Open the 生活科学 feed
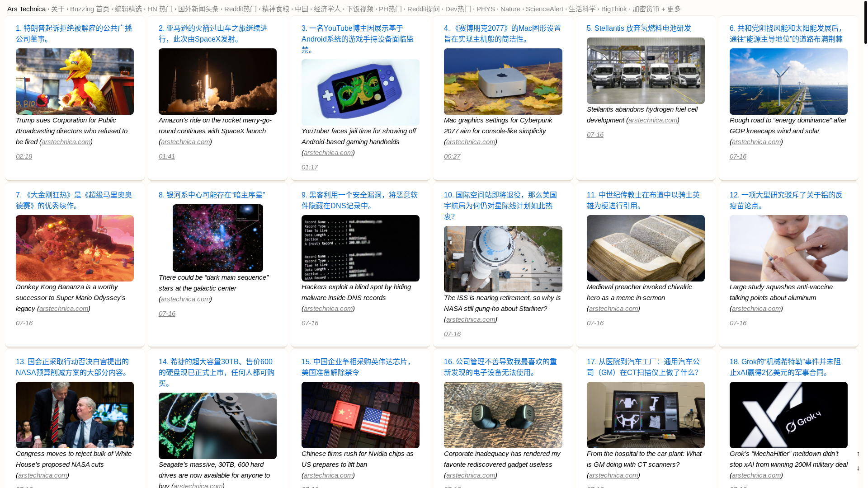 (x=582, y=9)
